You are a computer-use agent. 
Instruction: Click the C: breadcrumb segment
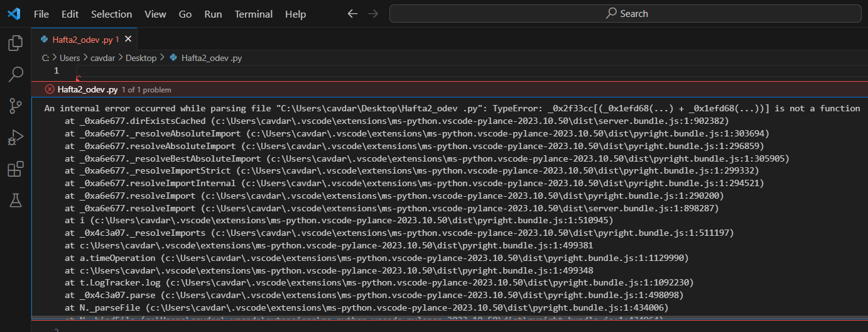(45, 58)
